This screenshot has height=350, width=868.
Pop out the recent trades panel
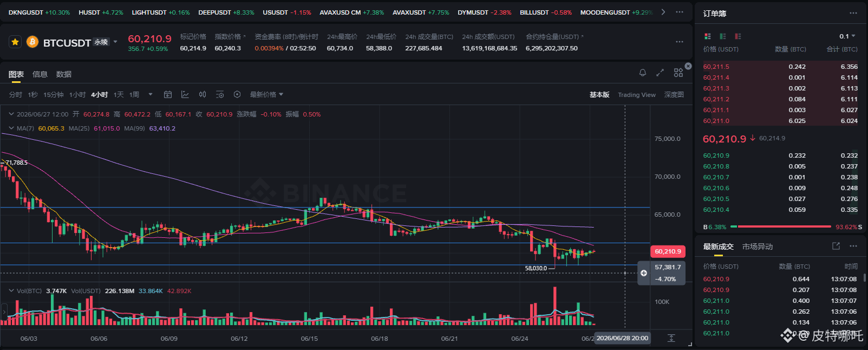pyautogui.click(x=836, y=246)
